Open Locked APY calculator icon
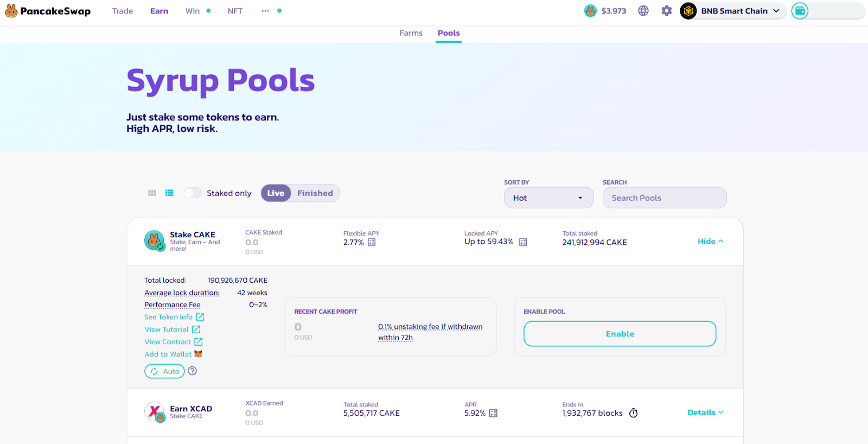Image resolution: width=868 pixels, height=444 pixels. click(523, 242)
